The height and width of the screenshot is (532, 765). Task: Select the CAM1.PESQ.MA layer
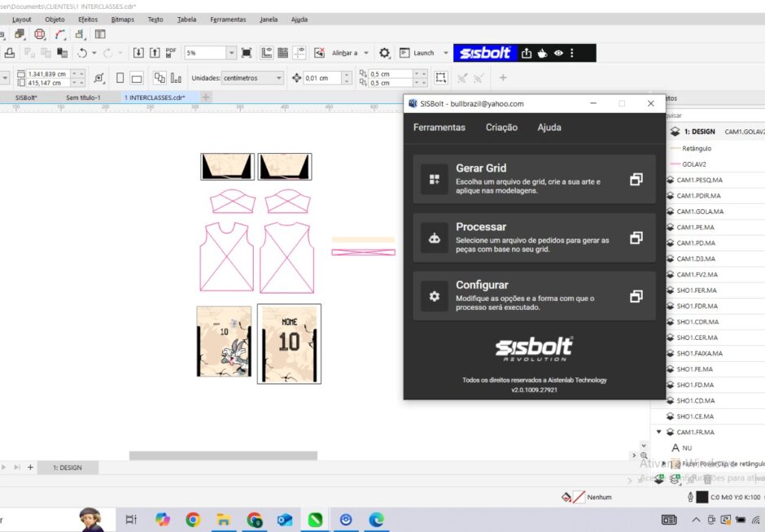point(700,180)
